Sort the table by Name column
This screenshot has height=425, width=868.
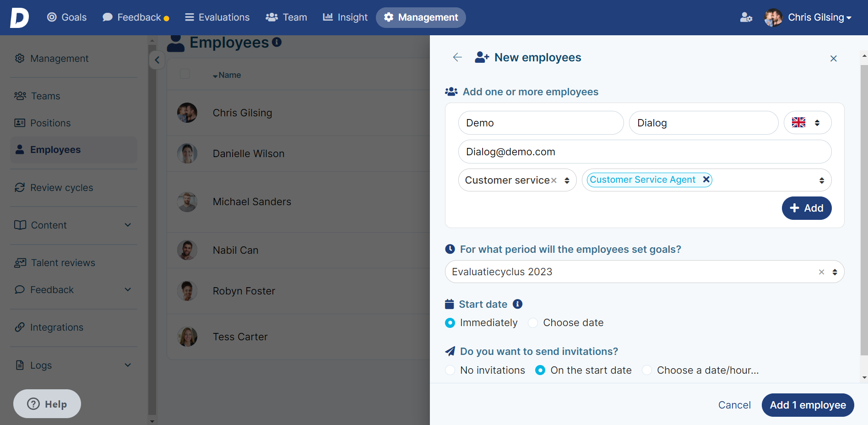tap(227, 75)
